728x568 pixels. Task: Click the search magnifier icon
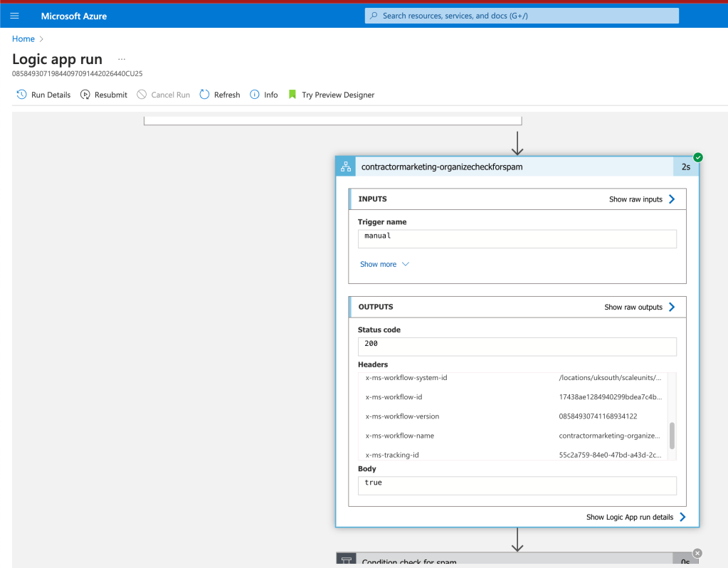pyautogui.click(x=374, y=16)
